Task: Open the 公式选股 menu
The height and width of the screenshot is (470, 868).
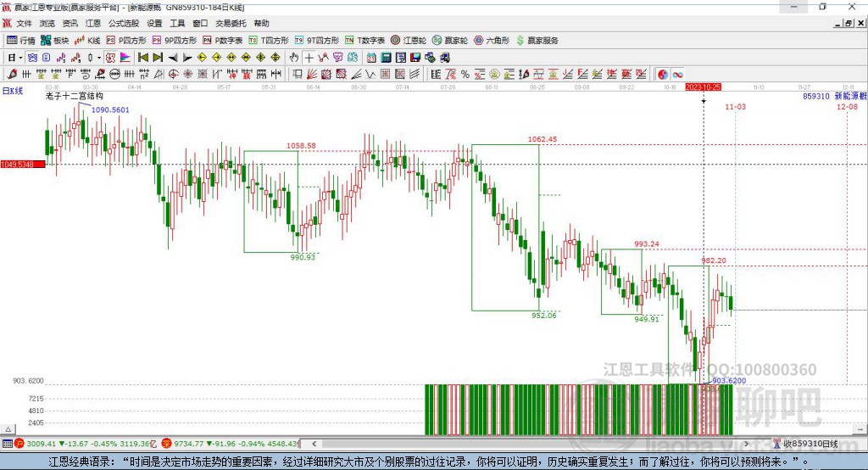Action: [x=124, y=23]
